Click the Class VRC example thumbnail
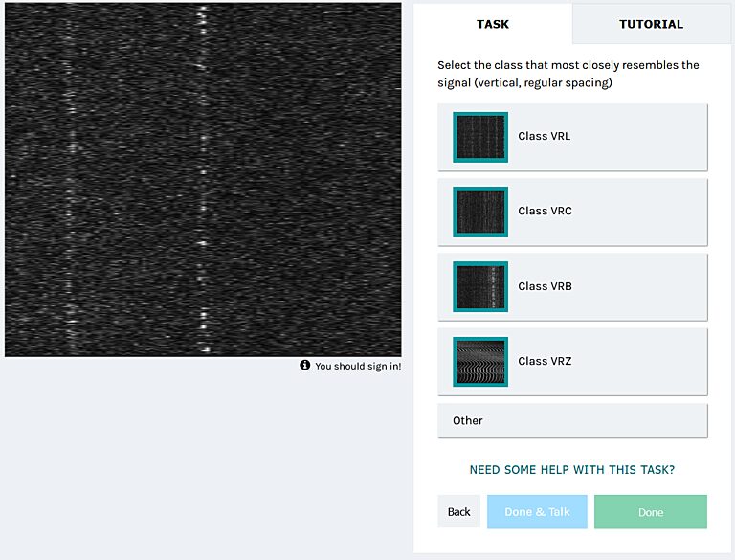Viewport: 735px width, 560px height. (x=480, y=212)
